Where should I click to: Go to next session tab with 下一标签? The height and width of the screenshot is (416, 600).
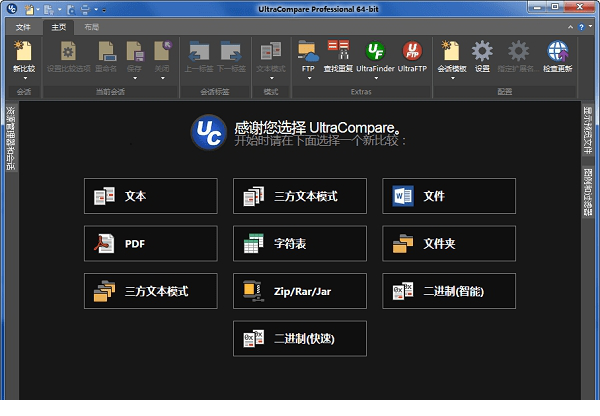click(231, 51)
